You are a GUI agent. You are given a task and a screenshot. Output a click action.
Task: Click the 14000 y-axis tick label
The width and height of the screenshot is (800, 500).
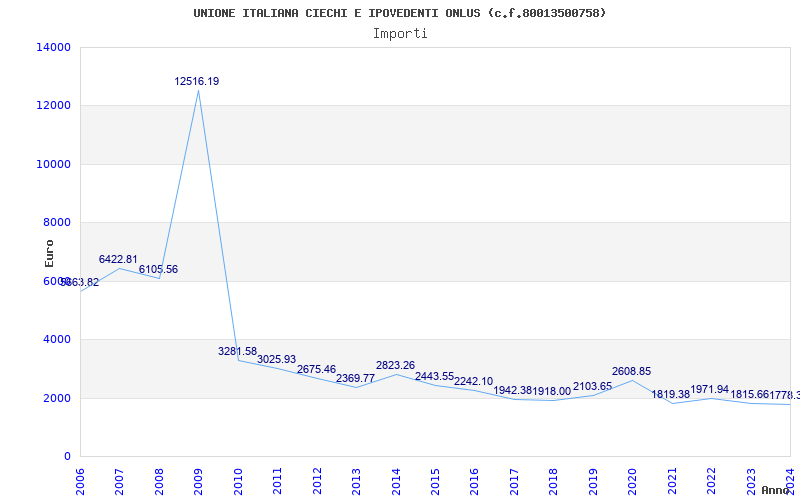[54, 47]
